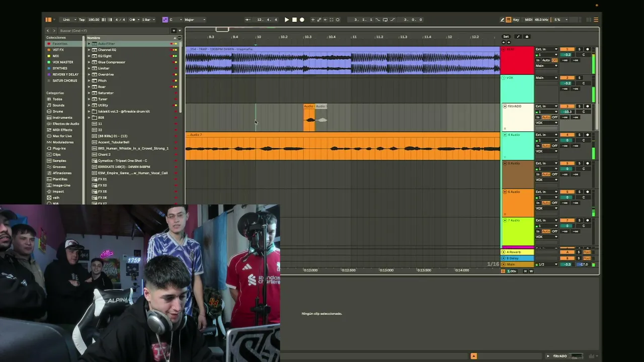
Task: Go back with the browser history arrow
Action: tap(48, 31)
